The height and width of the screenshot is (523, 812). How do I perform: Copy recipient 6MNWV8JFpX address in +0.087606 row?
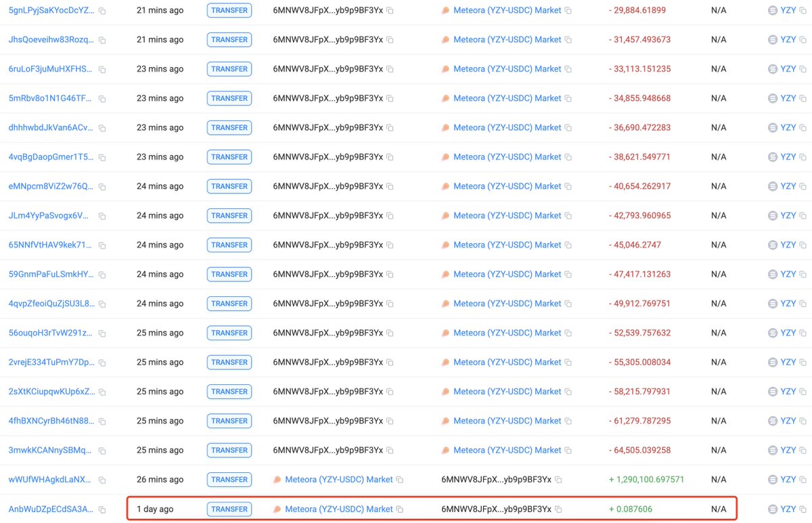558,509
